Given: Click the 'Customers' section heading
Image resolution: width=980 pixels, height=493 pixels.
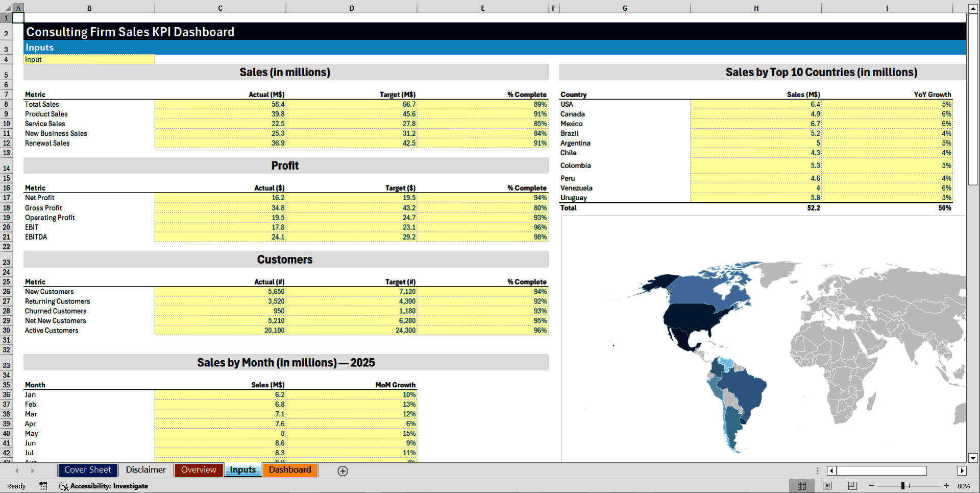Looking at the screenshot, I should [x=285, y=260].
